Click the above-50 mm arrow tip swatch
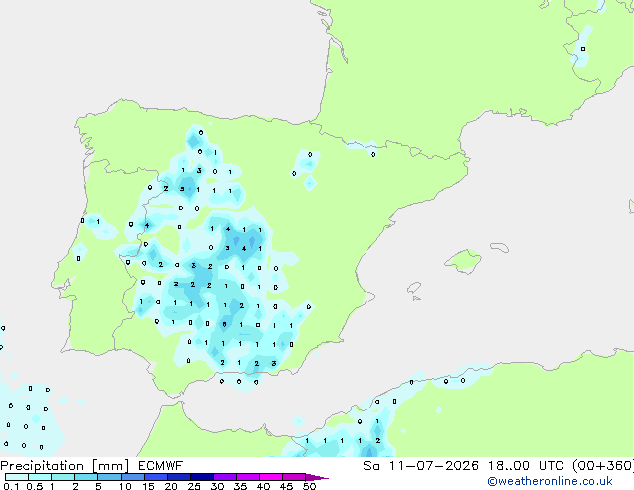634x490 pixels. [x=317, y=477]
